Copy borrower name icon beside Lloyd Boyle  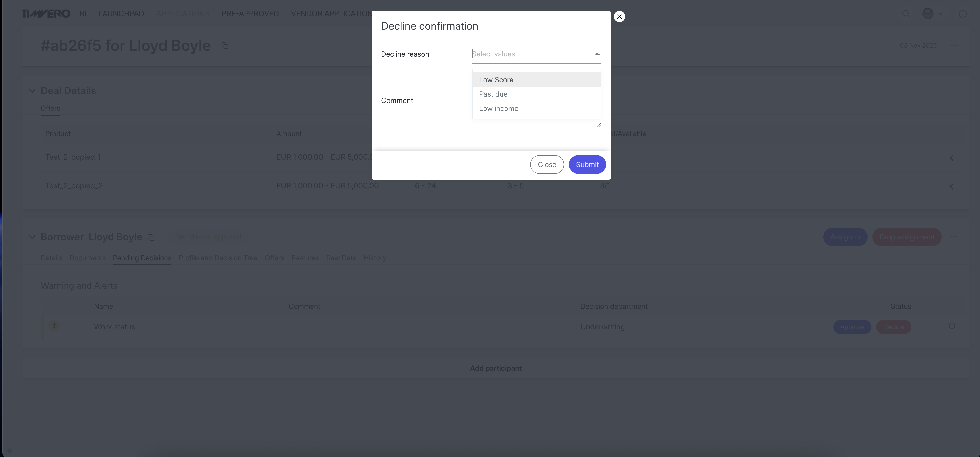(151, 238)
